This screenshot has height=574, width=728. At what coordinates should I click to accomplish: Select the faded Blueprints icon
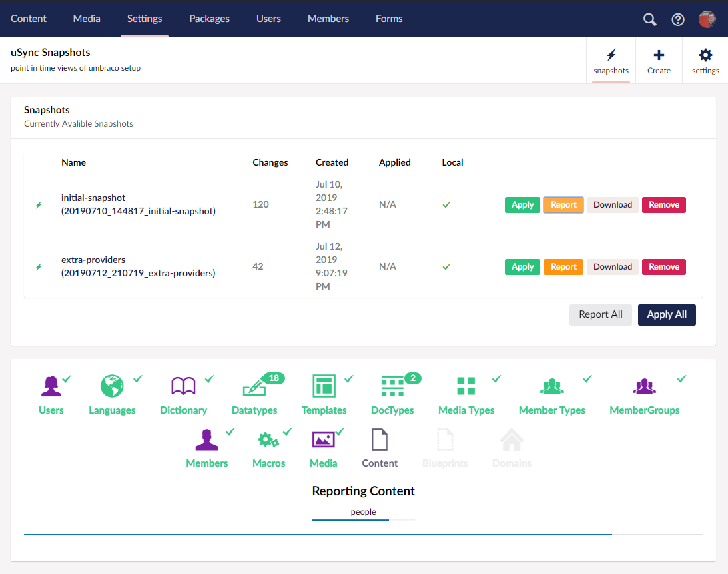pos(445,439)
